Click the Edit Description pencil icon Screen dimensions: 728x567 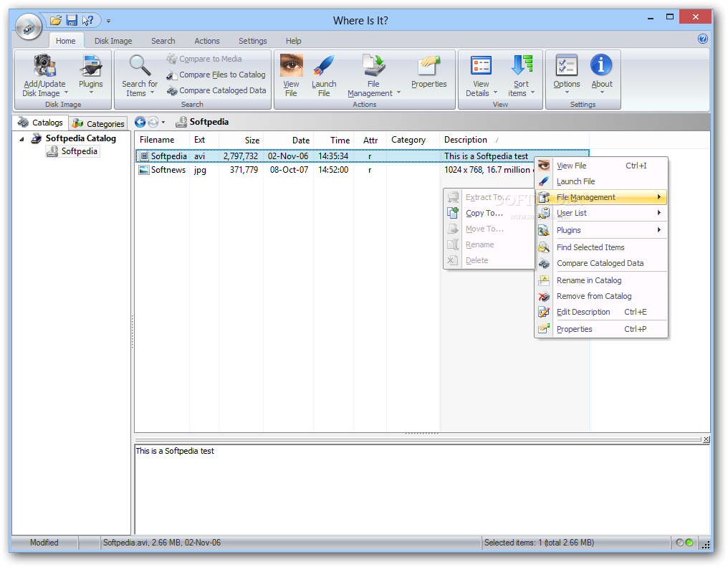(x=544, y=312)
